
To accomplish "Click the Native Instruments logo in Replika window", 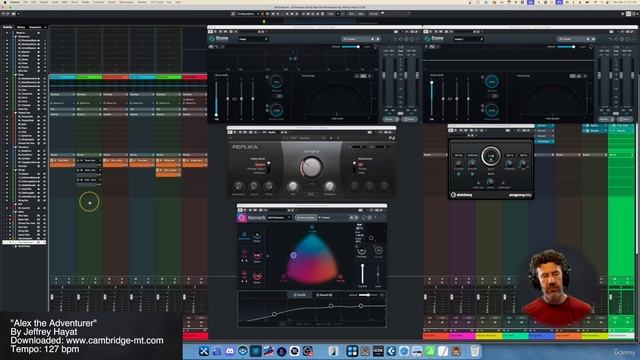I will pyautogui.click(x=391, y=138).
